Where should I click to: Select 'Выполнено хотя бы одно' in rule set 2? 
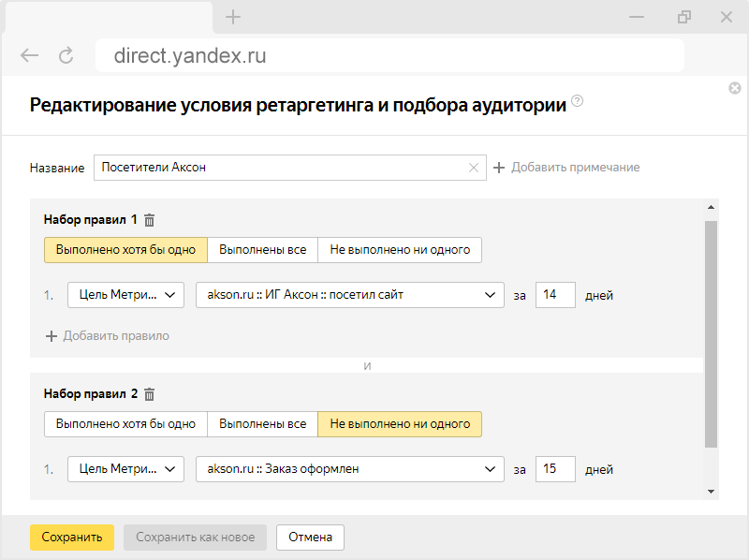[x=125, y=424]
